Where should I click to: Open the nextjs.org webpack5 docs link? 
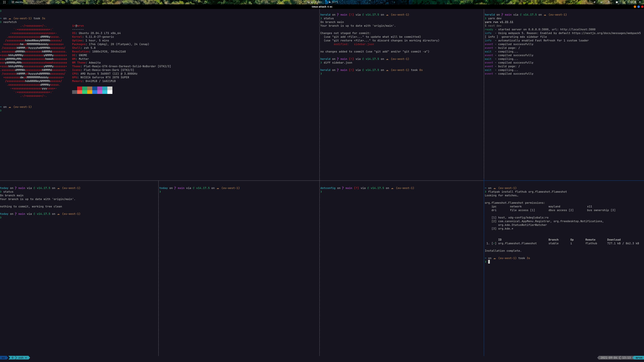point(606,33)
